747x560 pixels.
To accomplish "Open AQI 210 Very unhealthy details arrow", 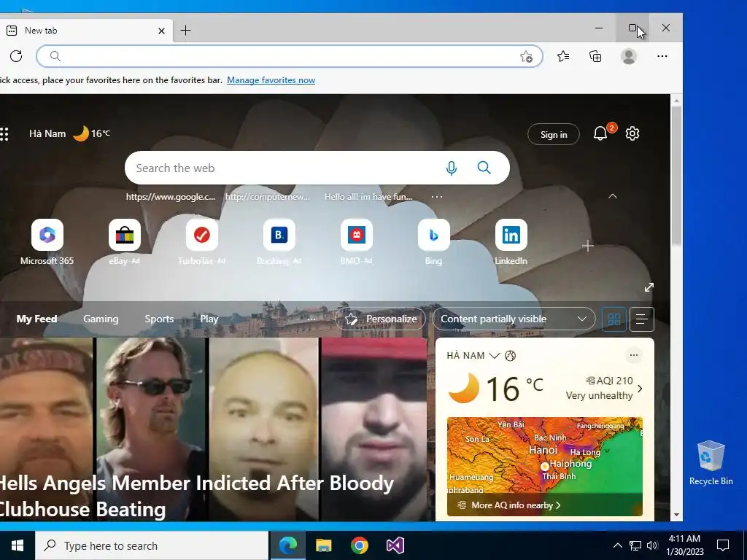I will (x=640, y=389).
